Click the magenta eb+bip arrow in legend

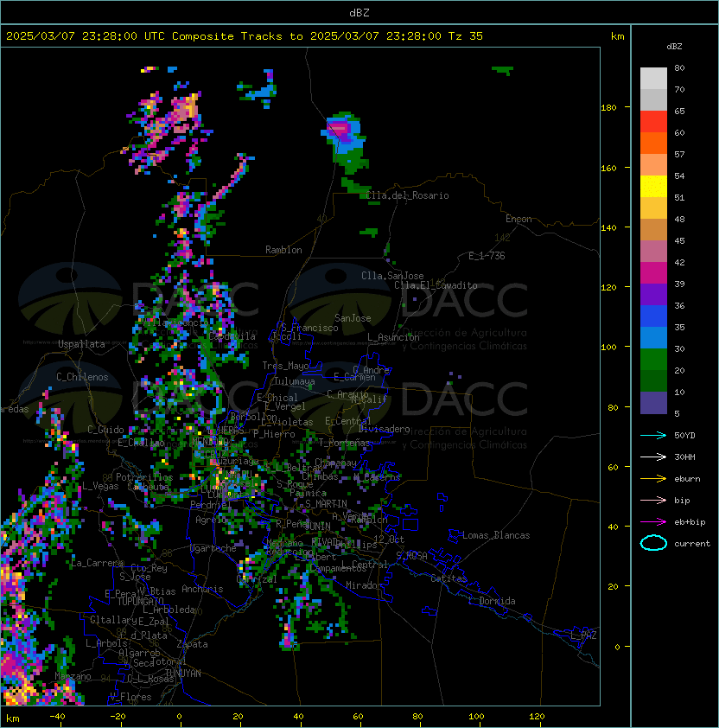click(x=653, y=522)
